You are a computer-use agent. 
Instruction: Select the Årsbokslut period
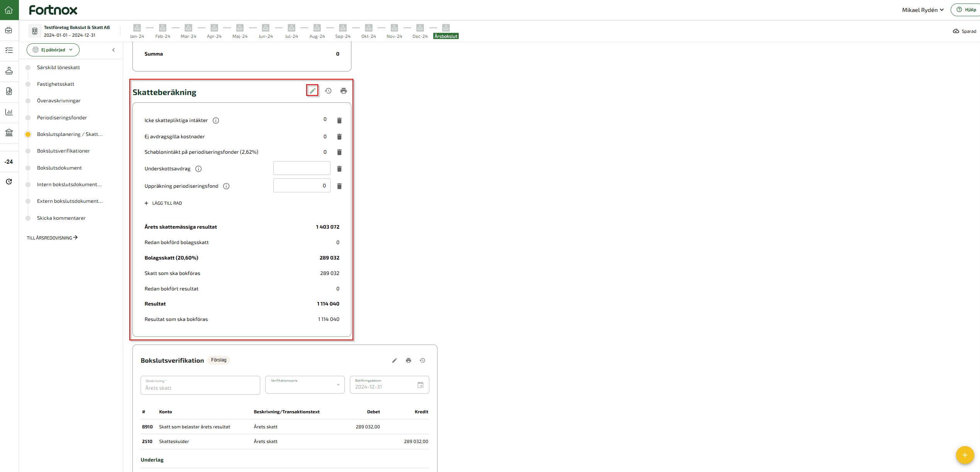coord(446,31)
